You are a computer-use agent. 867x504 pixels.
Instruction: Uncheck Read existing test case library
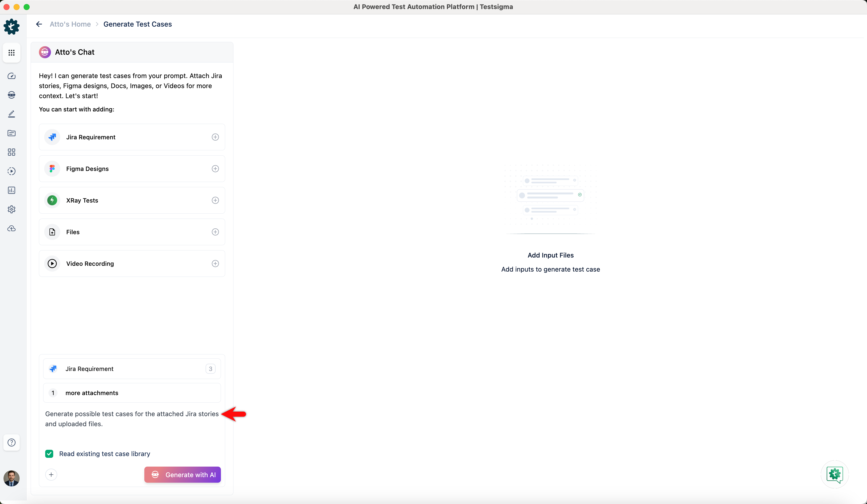[49, 454]
